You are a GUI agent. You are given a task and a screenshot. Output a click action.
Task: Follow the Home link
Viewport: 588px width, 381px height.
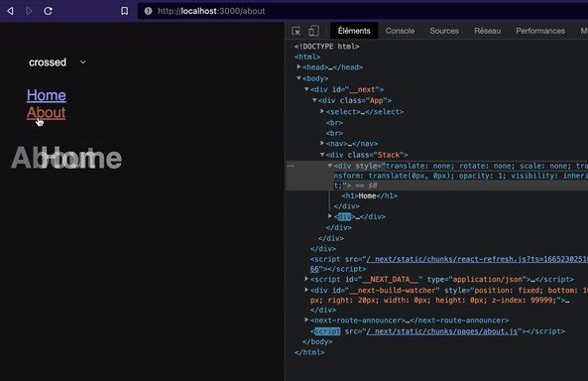(47, 95)
